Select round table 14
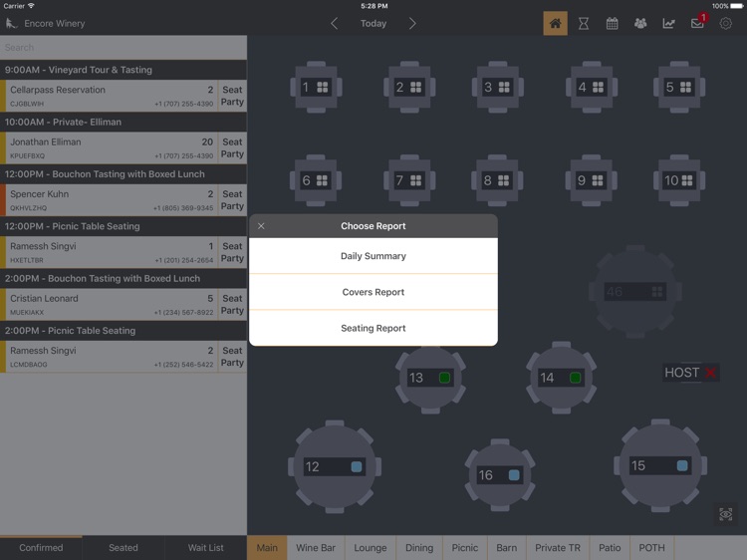Screen dimensions: 747x560 click(561, 378)
